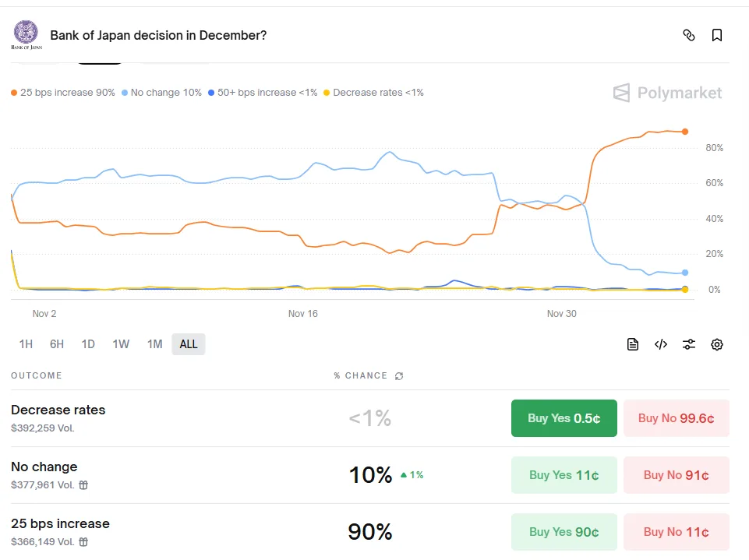749x560 pixels.
Task: Buy Yes on 25 bps increase
Action: [x=564, y=532]
